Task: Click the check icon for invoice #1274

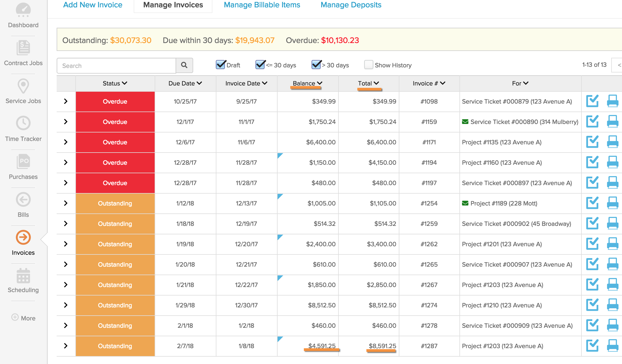Action: tap(593, 305)
